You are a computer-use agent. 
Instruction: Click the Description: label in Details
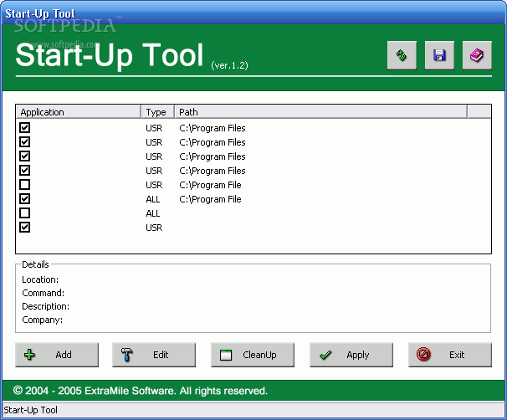click(45, 306)
